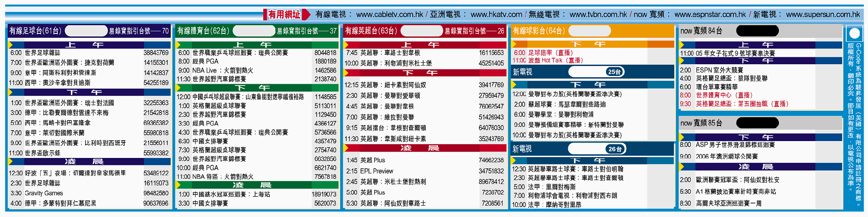Click the white pill field in 有線足球台 header
This screenshot has height=217, width=868.
[x=86, y=31]
